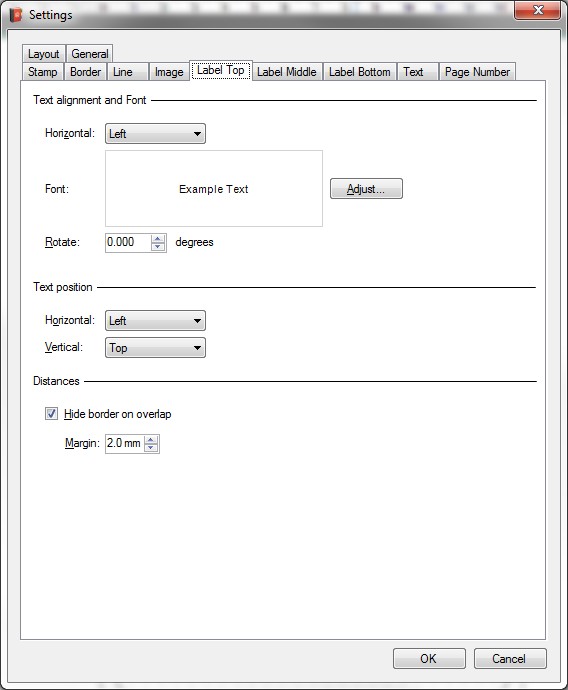Open text alignment Horizontal dropdown

pyautogui.click(x=155, y=133)
